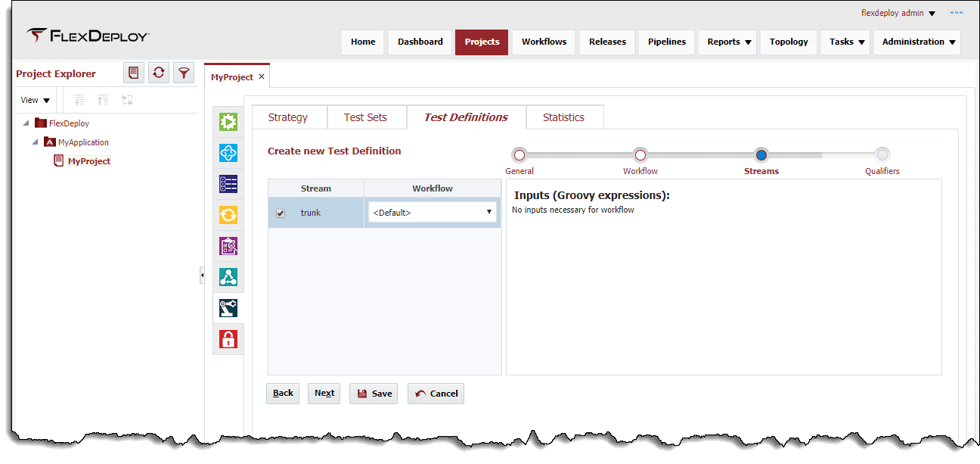Screen dimensions: 980x464
Task: Select the Test Definitions tab
Action: point(466,117)
